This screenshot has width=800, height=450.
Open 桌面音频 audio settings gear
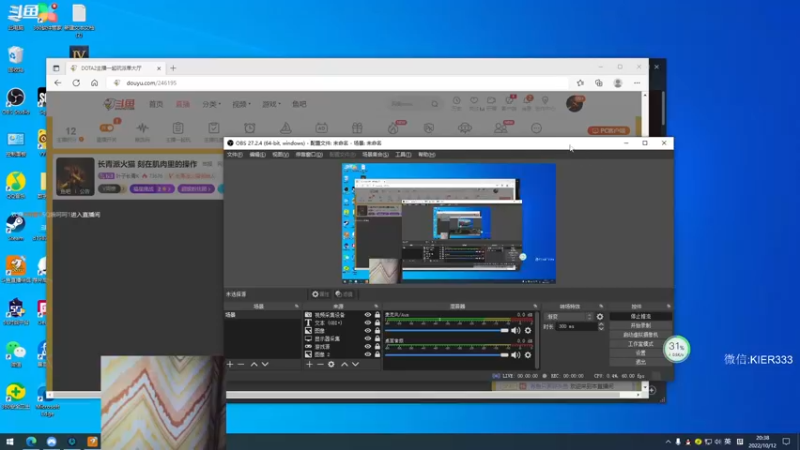point(528,355)
